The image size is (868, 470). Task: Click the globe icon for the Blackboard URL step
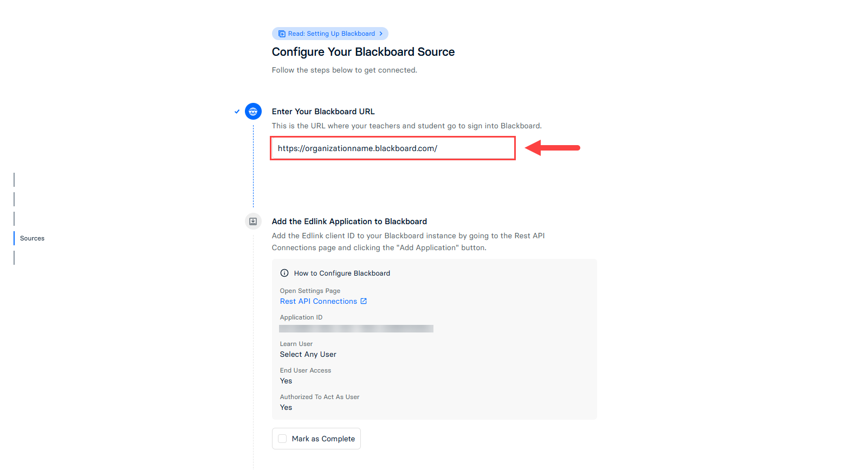coord(253,111)
